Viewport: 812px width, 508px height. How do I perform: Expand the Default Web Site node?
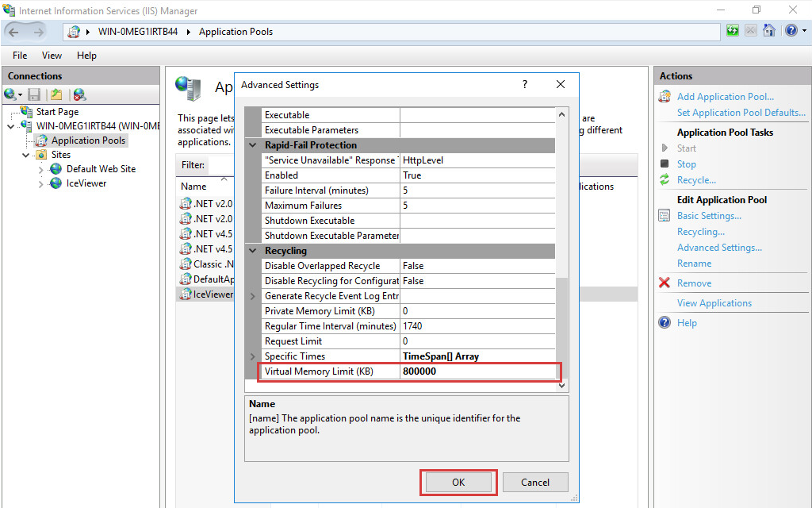pyautogui.click(x=41, y=169)
